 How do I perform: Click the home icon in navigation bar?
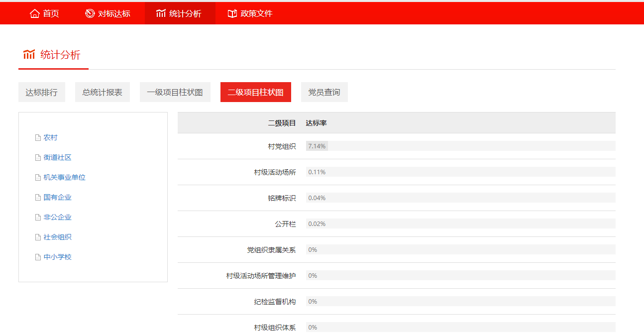pos(34,13)
